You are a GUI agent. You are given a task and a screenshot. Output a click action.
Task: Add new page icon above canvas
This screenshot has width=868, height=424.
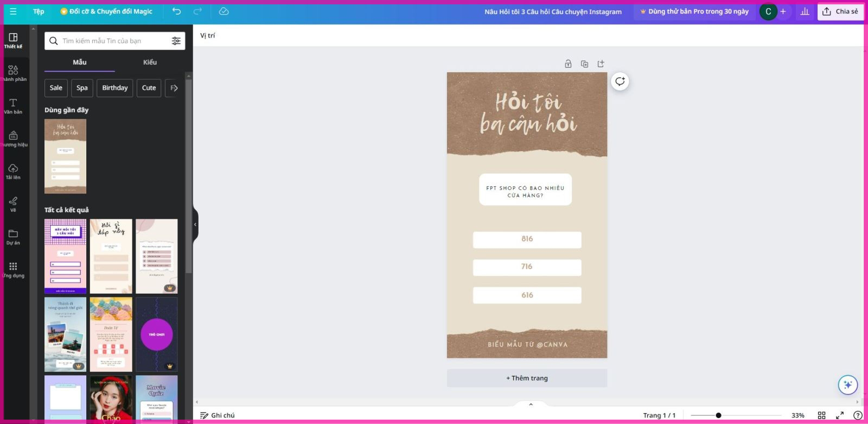click(601, 64)
